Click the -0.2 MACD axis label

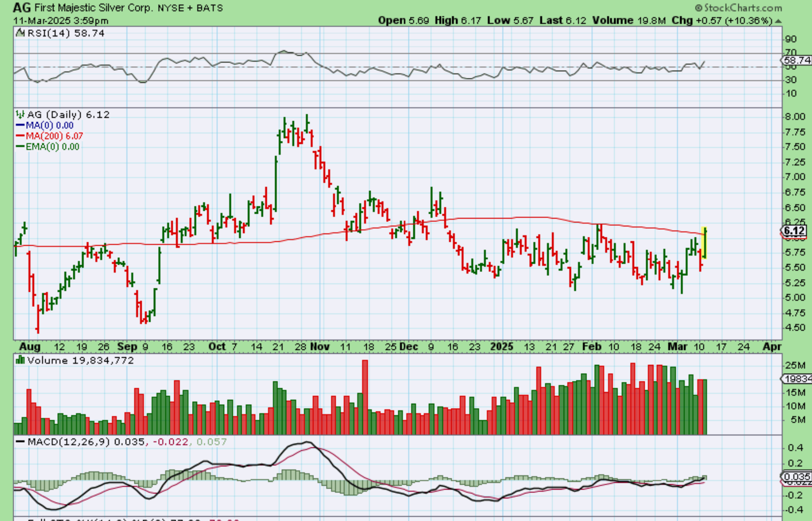tap(794, 495)
